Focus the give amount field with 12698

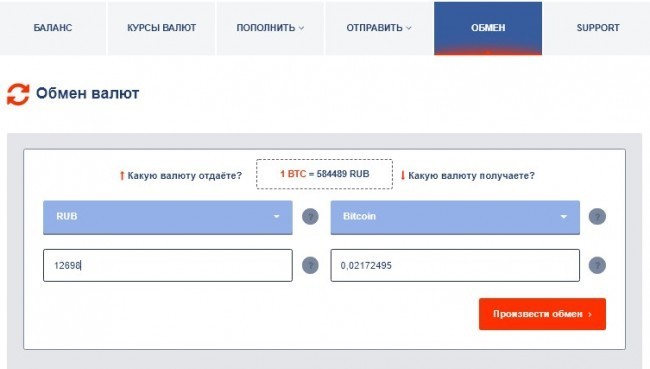(167, 265)
